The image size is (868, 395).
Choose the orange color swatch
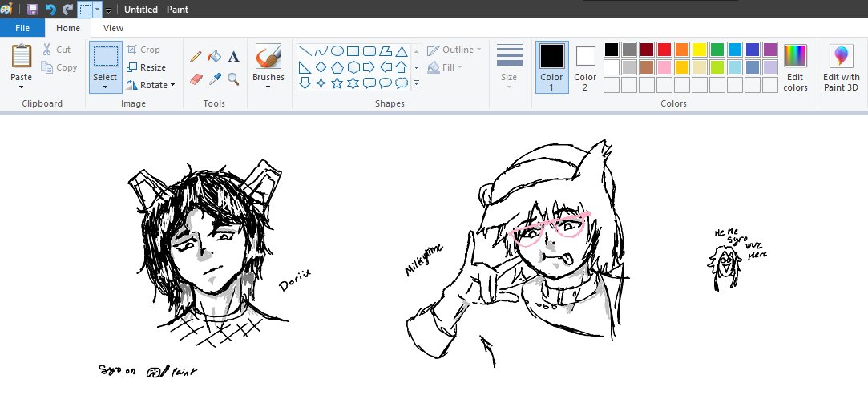point(682,49)
